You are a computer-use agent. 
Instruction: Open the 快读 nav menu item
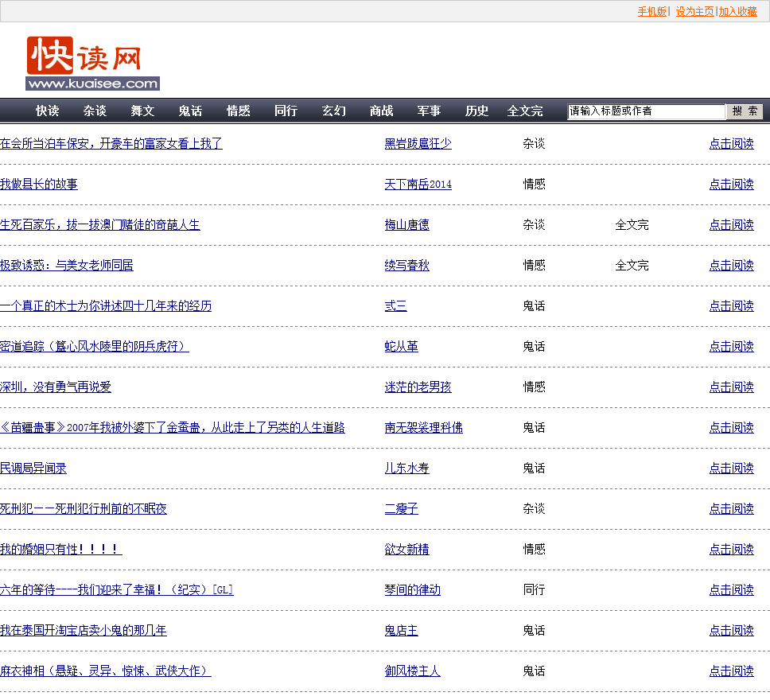coord(47,111)
